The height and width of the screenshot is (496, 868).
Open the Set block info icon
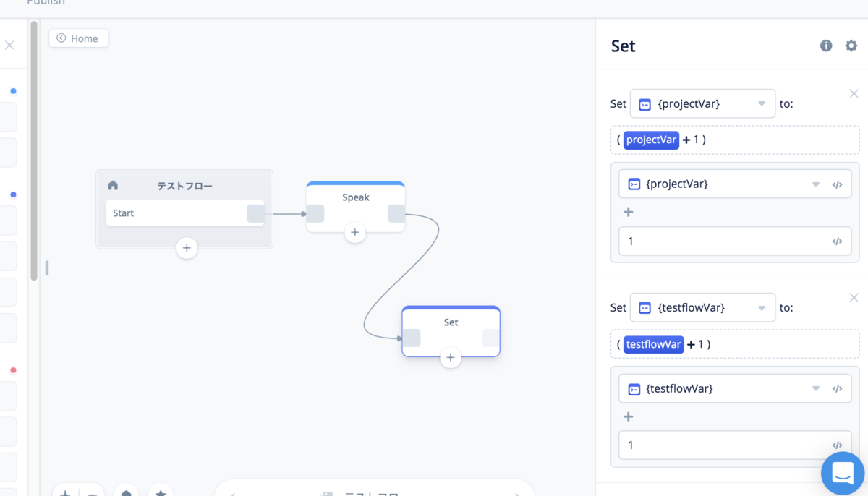tap(826, 46)
